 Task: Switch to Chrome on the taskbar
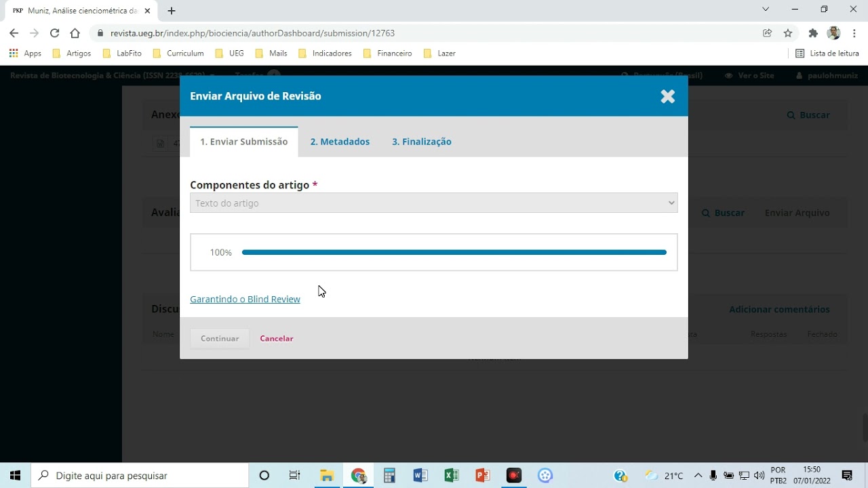[358, 476]
